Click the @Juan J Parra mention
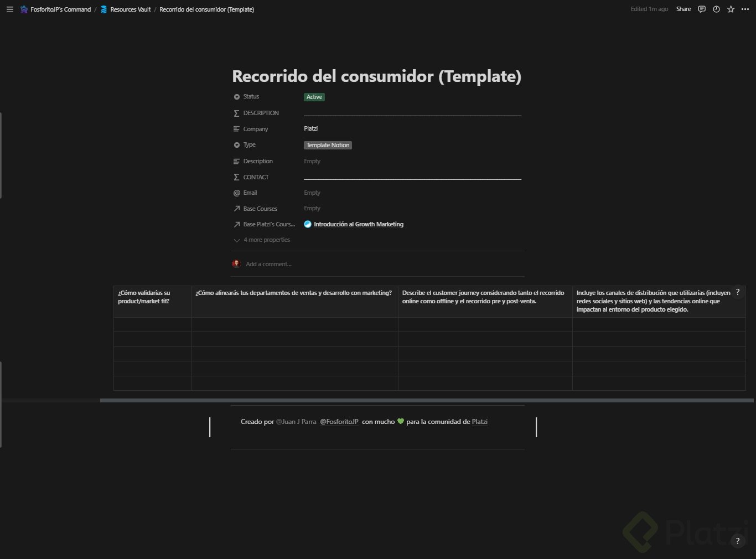756x559 pixels. click(x=296, y=422)
